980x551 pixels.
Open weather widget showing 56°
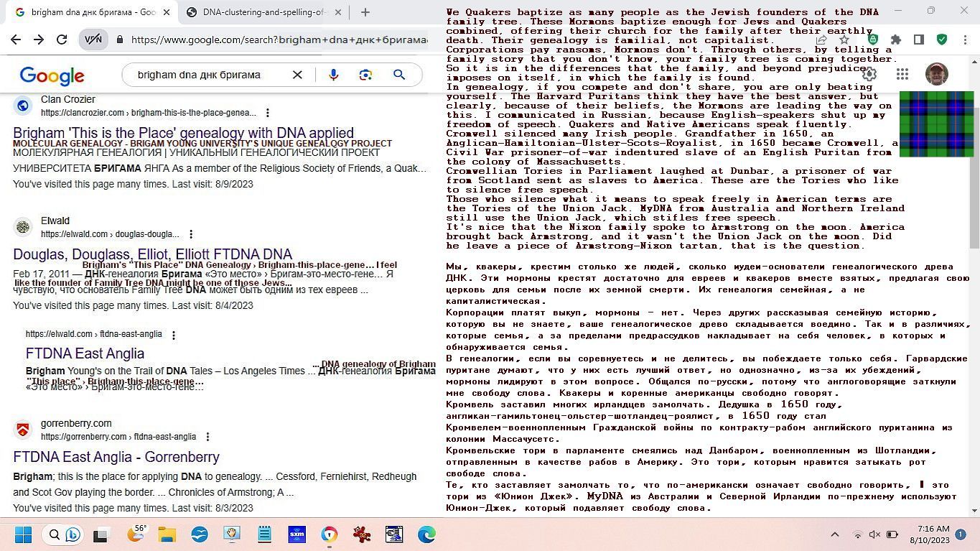(136, 534)
